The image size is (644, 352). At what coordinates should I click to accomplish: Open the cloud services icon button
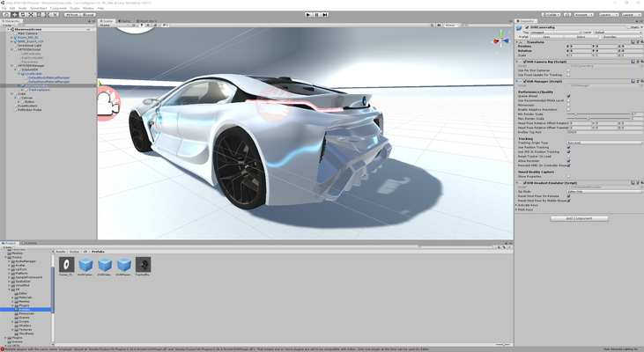coord(567,14)
